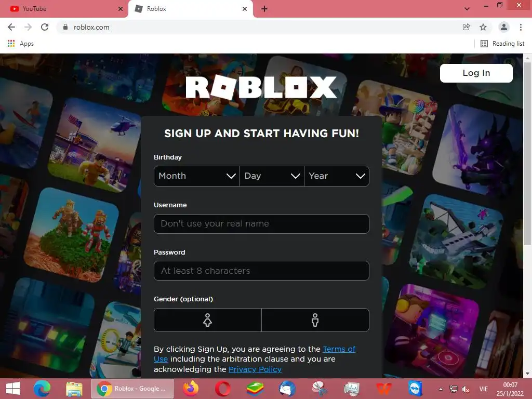Click the purple dragon game thumbnail
The height and width of the screenshot is (399, 532).
pos(479,151)
